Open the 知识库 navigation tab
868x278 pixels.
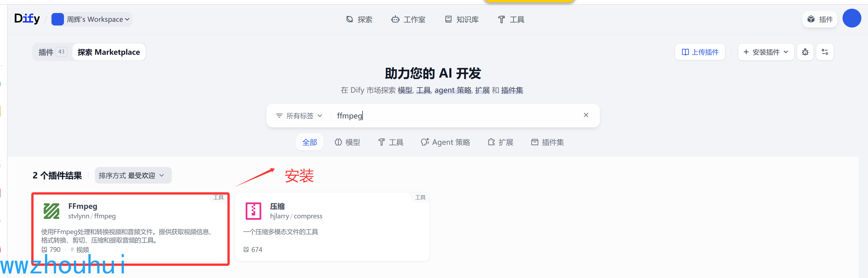click(462, 20)
